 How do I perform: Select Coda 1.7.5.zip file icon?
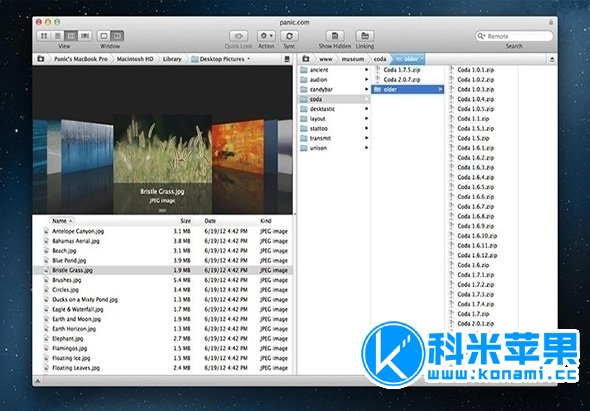click(x=378, y=70)
